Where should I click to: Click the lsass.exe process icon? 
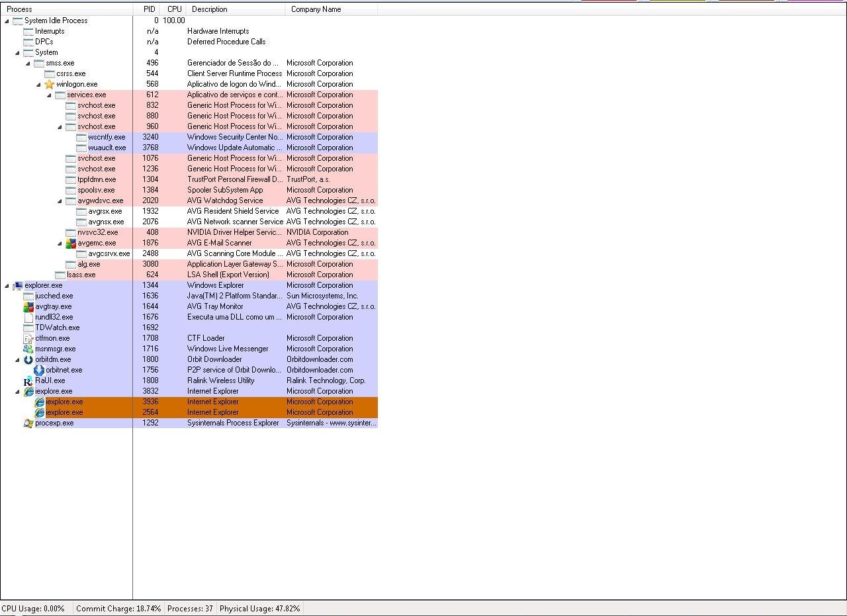(x=60, y=275)
